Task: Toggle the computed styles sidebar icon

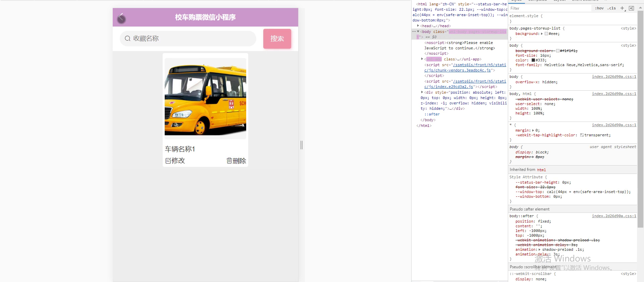Action: [631, 8]
